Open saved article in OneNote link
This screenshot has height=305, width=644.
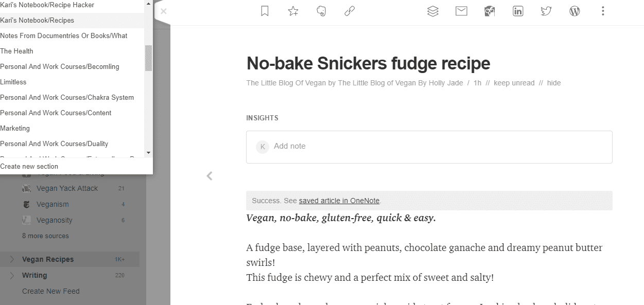coord(339,201)
